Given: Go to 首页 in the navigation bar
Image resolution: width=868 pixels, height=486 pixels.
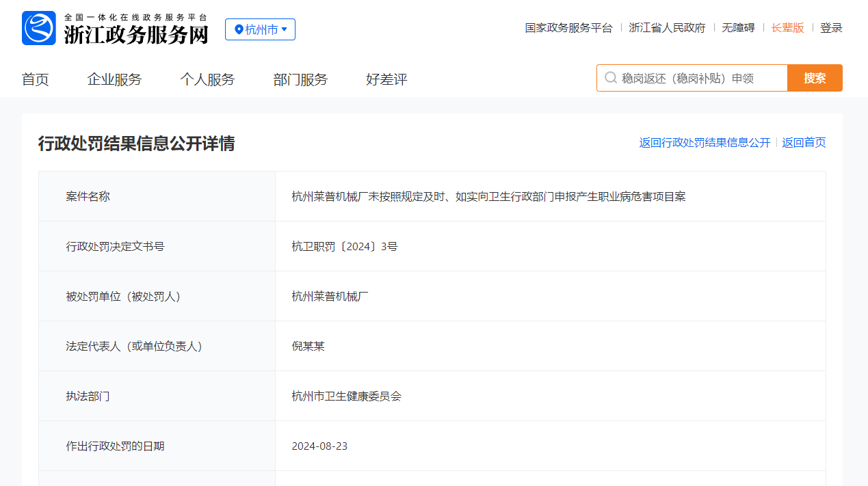Looking at the screenshot, I should click(x=36, y=79).
